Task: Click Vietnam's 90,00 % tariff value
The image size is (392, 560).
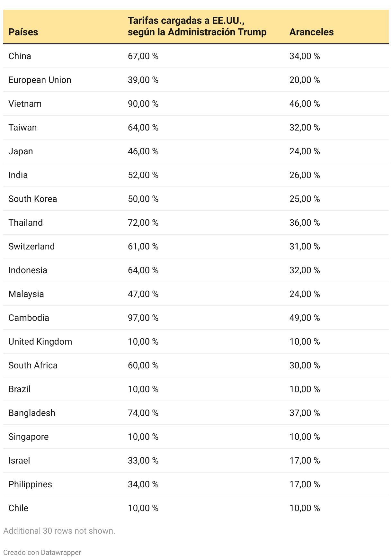Action: 143,104
